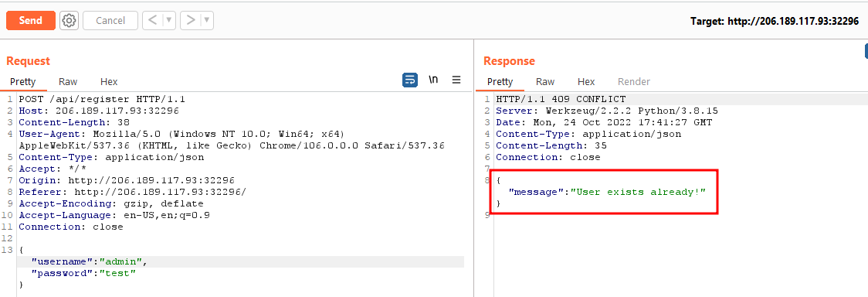Open the request settings gear icon
868x297 pixels.
(69, 21)
